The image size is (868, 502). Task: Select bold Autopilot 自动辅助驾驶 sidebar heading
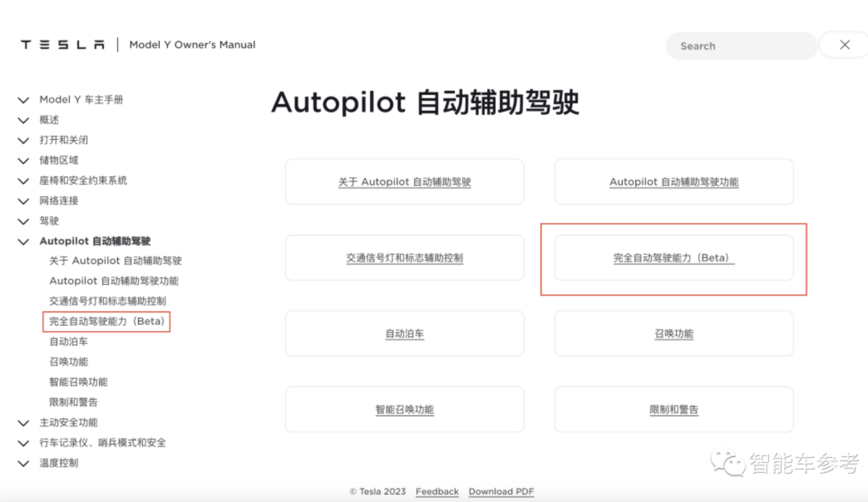95,241
